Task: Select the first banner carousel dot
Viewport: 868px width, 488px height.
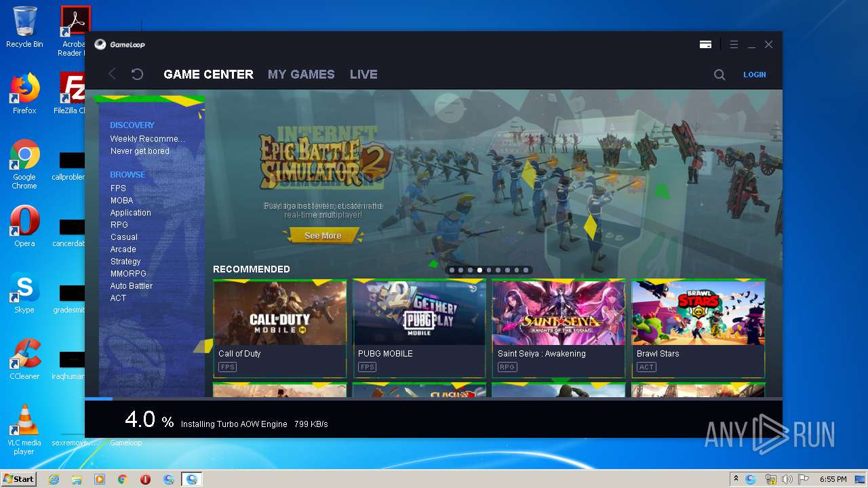Action: pyautogui.click(x=452, y=270)
